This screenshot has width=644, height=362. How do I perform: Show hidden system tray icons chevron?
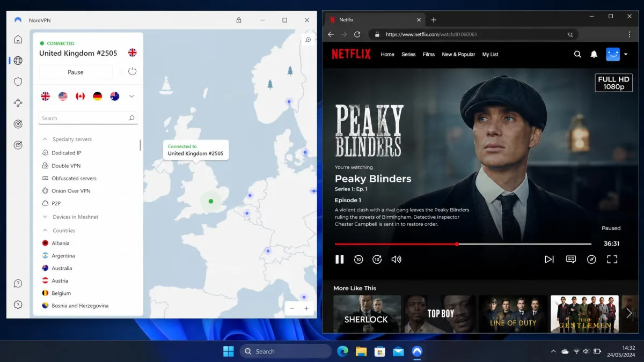click(x=553, y=351)
